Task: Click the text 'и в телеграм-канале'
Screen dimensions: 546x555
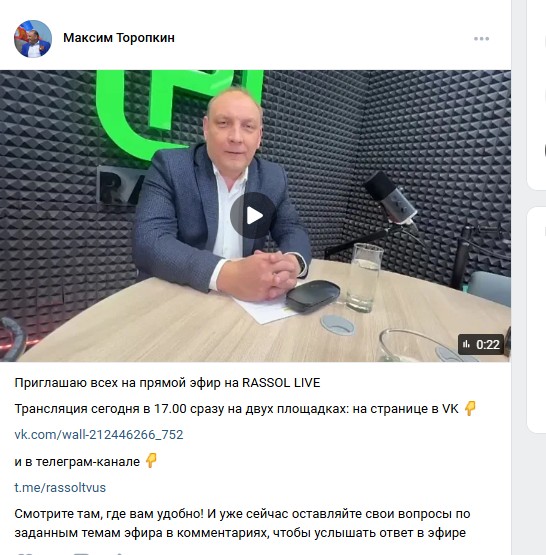Action: (x=77, y=462)
